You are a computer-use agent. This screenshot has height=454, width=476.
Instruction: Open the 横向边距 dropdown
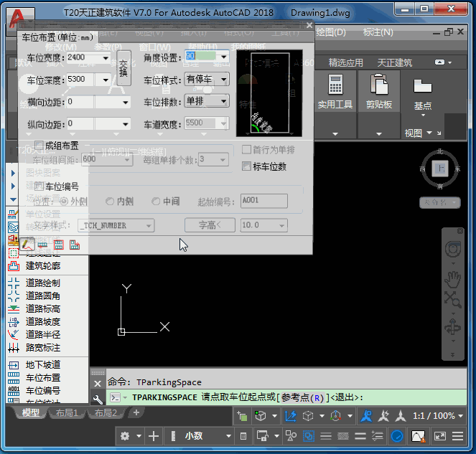(126, 103)
